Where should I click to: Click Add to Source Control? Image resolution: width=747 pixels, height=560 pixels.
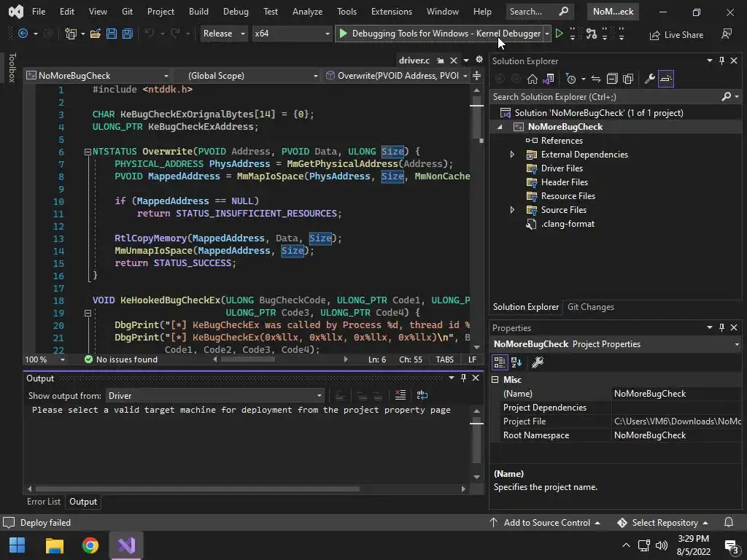[x=545, y=522]
